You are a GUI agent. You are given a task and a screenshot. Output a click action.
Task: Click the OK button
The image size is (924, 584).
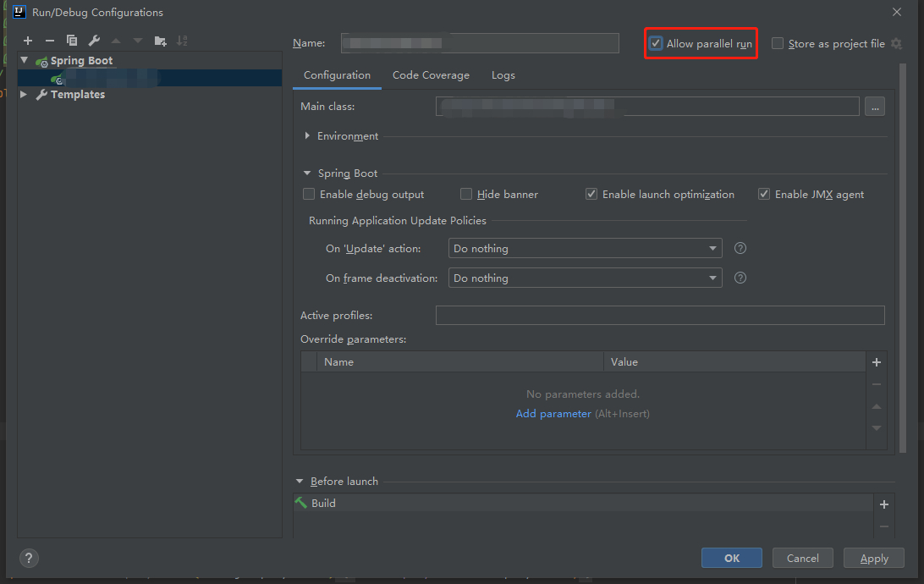tap(731, 558)
